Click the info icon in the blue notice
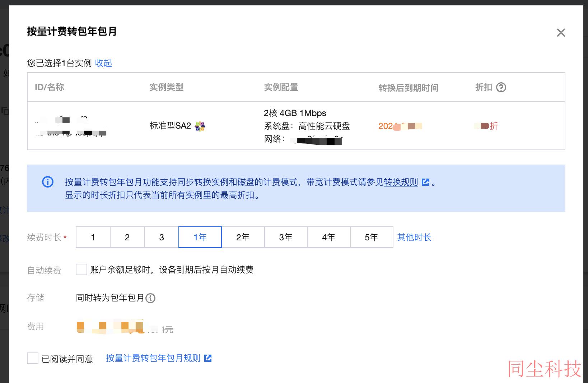Viewport: 588px width, 383px height. tap(48, 182)
